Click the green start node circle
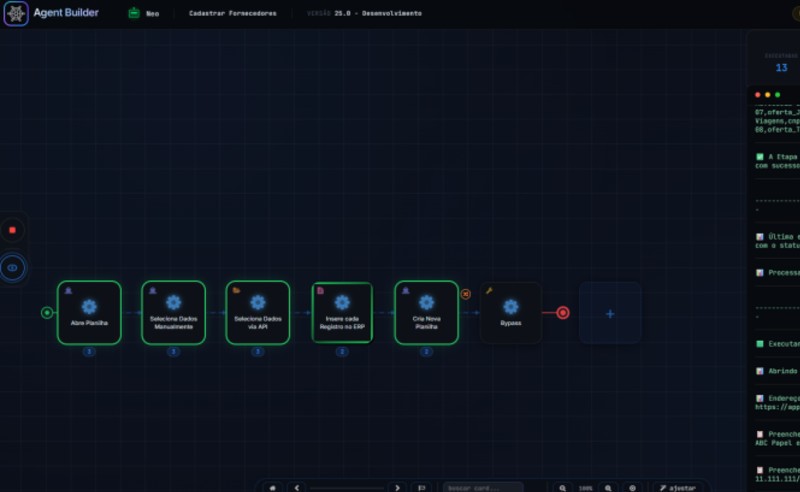The height and width of the screenshot is (492, 800). (47, 312)
